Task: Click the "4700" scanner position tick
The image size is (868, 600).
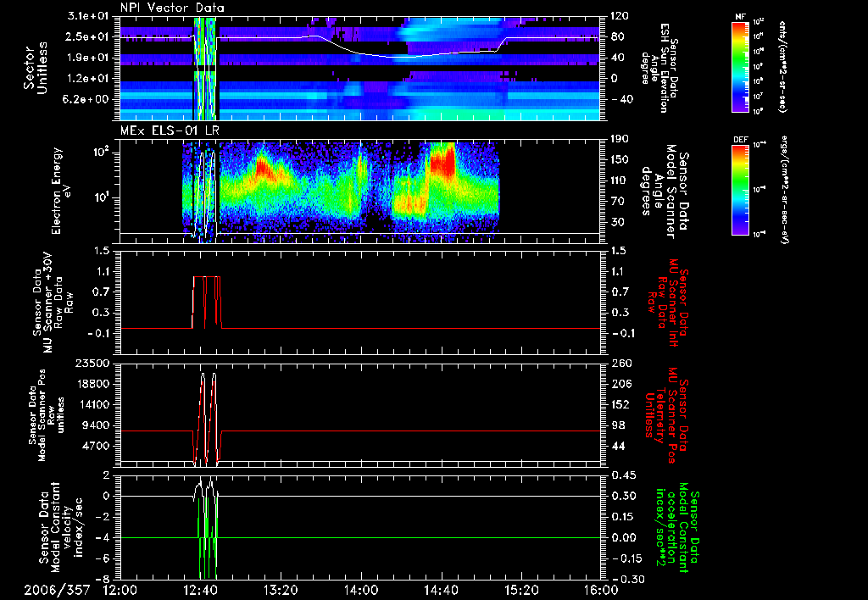Action: click(x=97, y=446)
